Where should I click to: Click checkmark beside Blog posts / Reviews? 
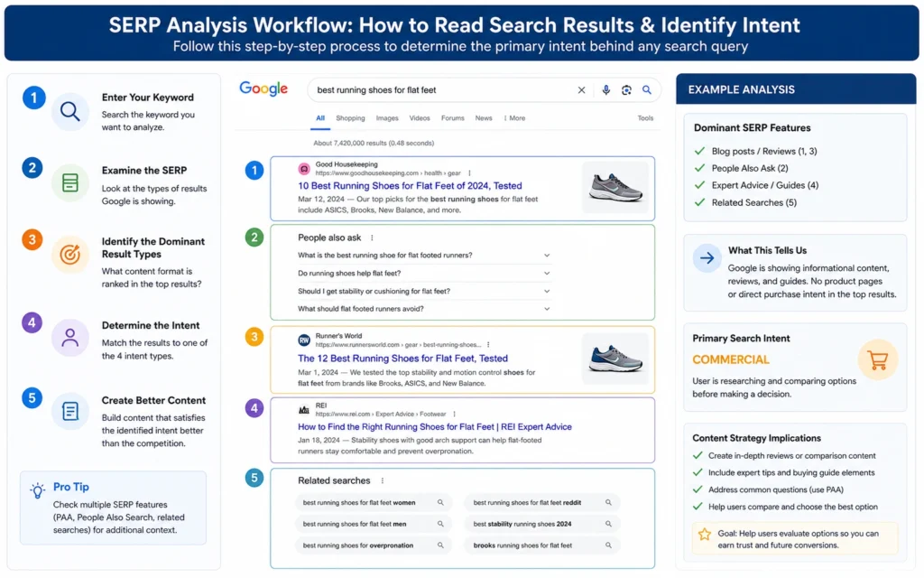pyautogui.click(x=699, y=152)
